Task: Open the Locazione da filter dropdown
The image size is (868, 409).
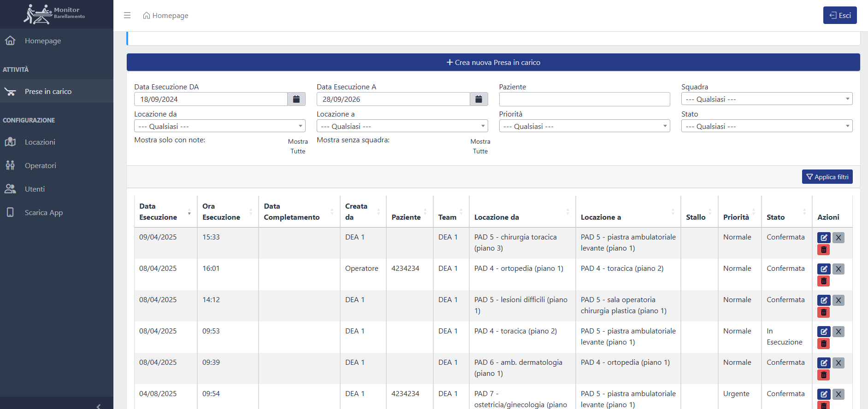Action: tap(219, 126)
